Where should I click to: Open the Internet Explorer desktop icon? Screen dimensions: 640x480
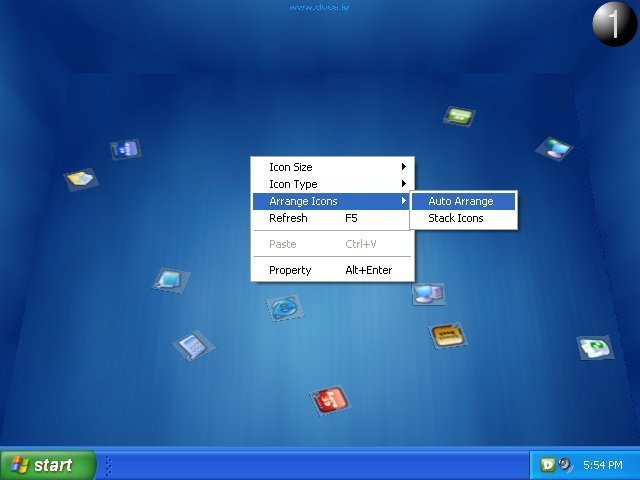tap(284, 308)
